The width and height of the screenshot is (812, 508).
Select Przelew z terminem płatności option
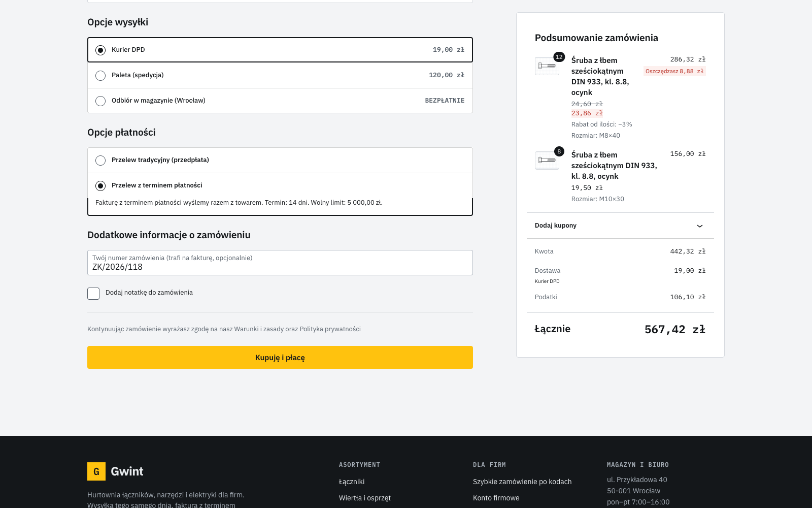pos(280,185)
